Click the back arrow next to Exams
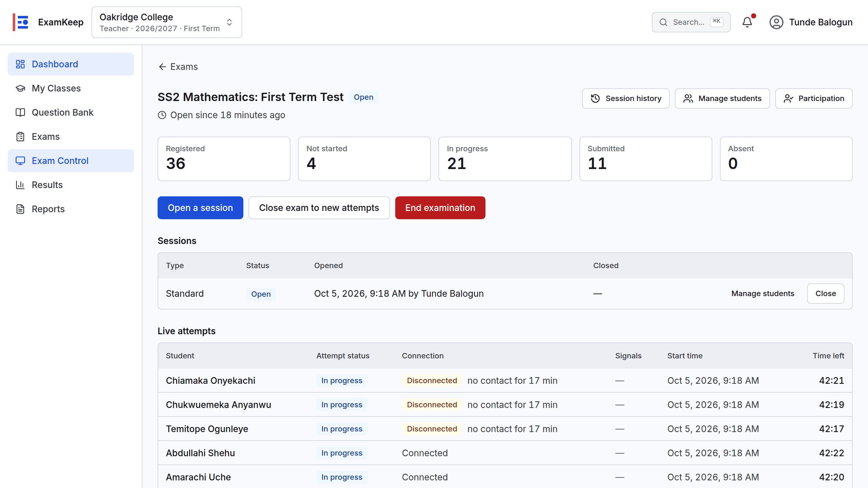 [162, 67]
